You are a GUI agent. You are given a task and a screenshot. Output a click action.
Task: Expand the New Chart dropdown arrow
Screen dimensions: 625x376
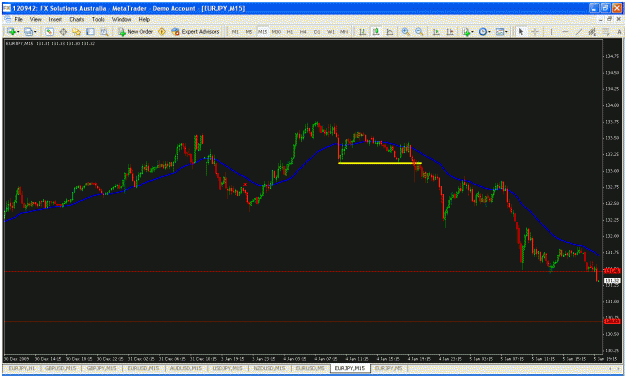click(18, 32)
